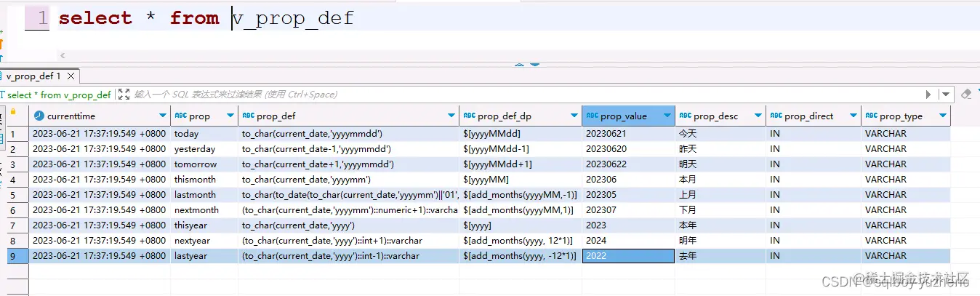Maximize the result panel using the expand icon
This screenshot has width=980, height=296.
pos(124,95)
